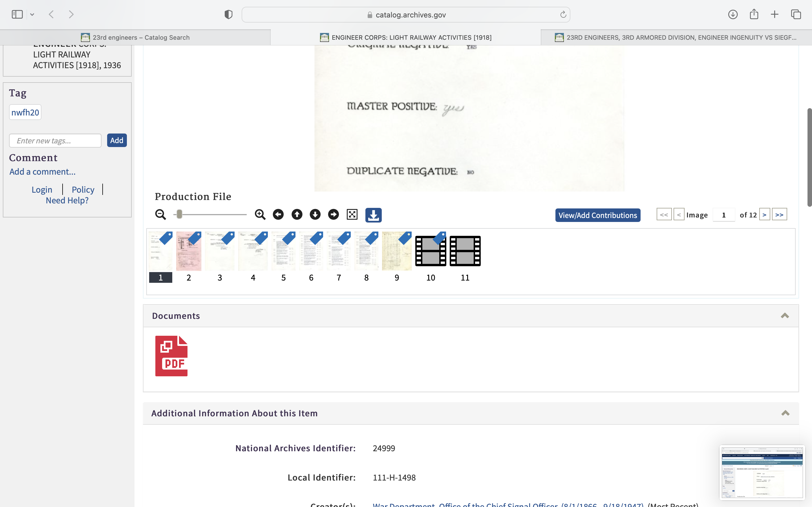This screenshot has width=812, height=507.
Task: Click the blue download image icon
Action: (x=373, y=215)
